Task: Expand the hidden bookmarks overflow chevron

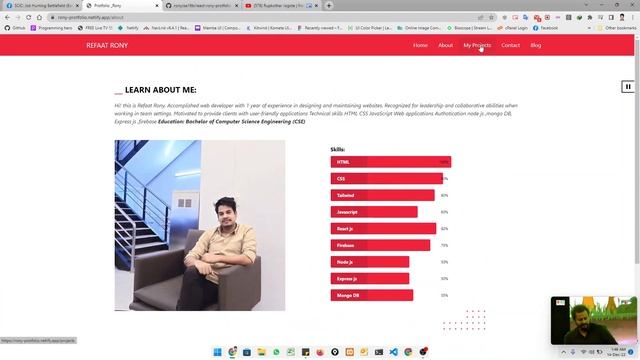Action: point(589,28)
